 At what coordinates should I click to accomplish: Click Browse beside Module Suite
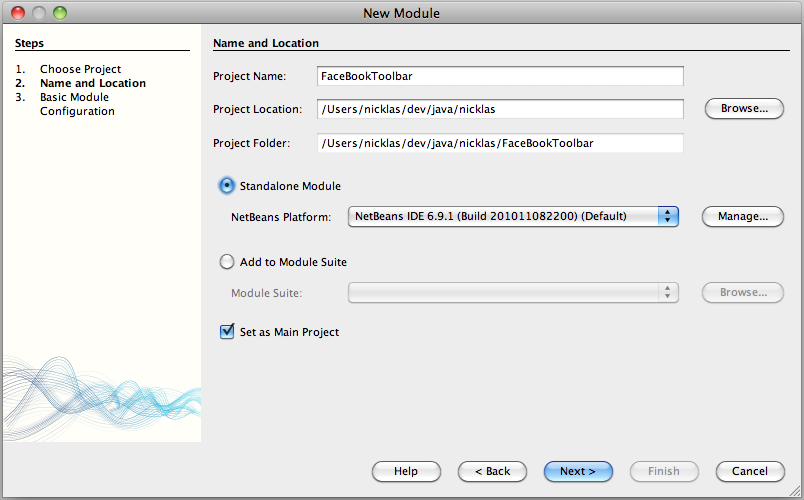coord(743,292)
